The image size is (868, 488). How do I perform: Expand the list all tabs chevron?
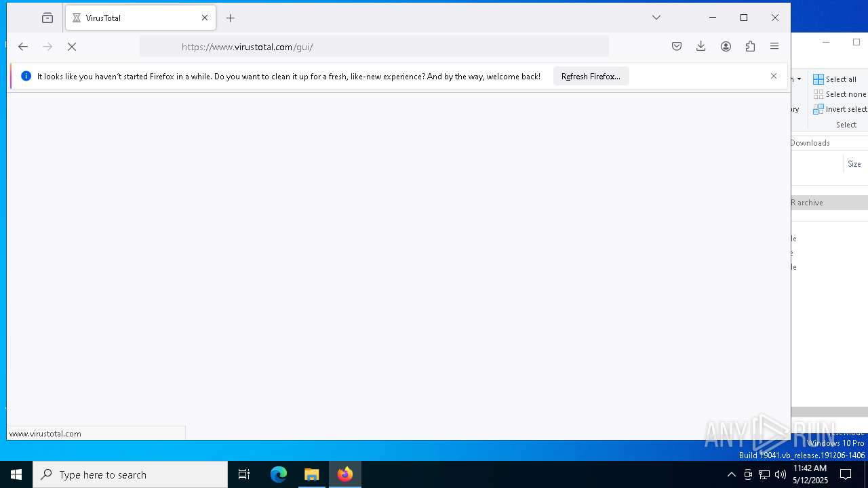656,18
